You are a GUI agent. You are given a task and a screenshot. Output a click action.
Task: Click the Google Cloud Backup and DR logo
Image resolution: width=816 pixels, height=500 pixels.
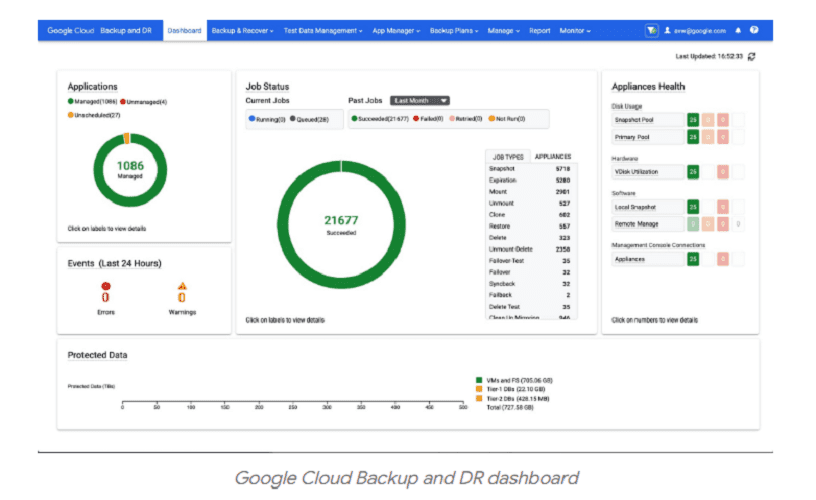[x=99, y=31]
